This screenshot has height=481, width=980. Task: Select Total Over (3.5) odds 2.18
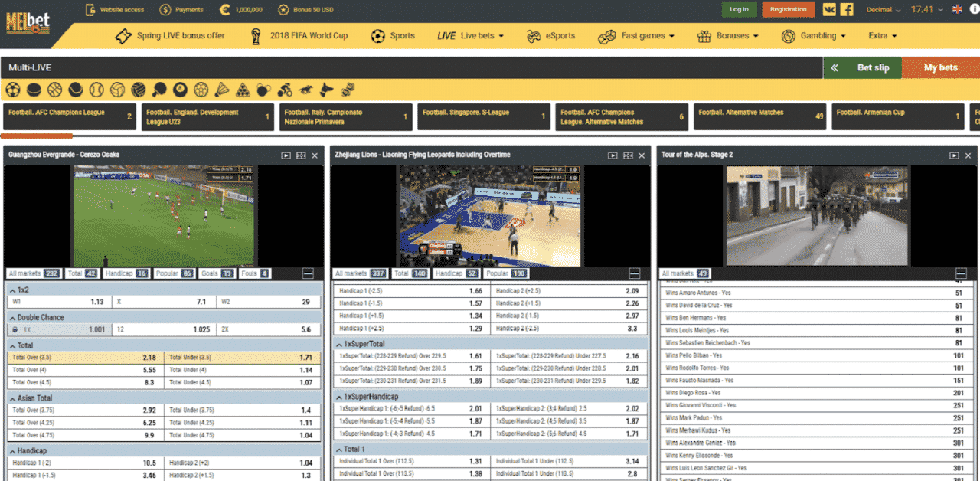coord(83,358)
